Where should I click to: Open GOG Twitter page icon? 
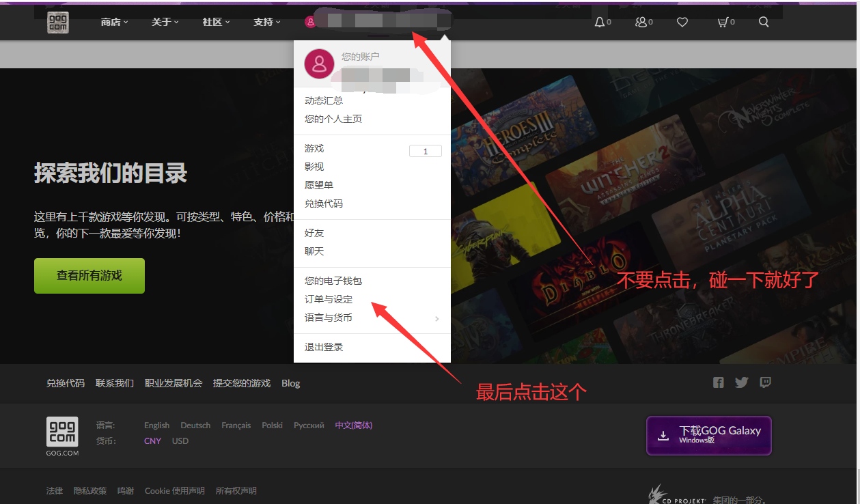click(x=742, y=382)
